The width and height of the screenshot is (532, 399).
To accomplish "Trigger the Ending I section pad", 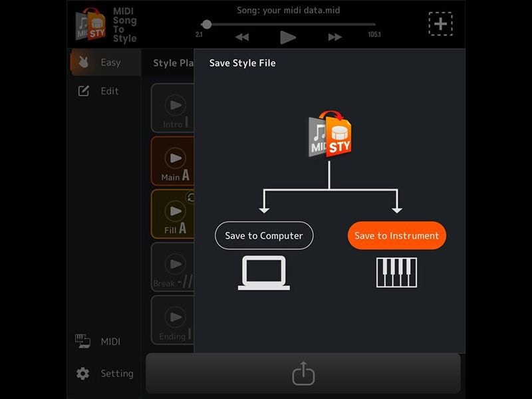I will [174, 319].
